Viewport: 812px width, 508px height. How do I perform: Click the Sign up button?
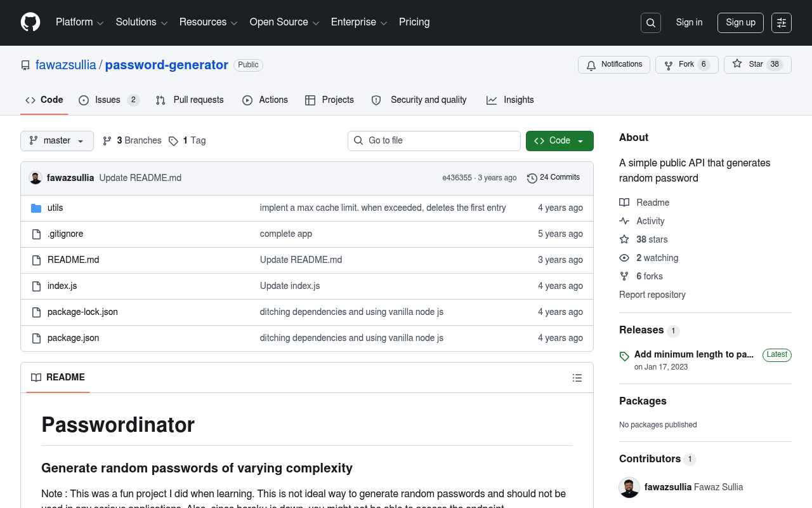point(740,22)
